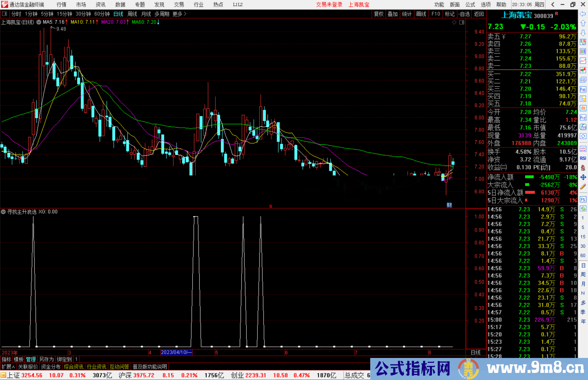Switch to 1-minute period in right sidebar
The image size is (588, 380).
point(583,218)
